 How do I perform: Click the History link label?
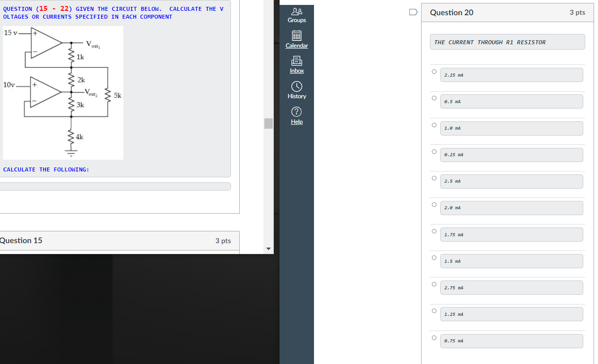[x=297, y=96]
